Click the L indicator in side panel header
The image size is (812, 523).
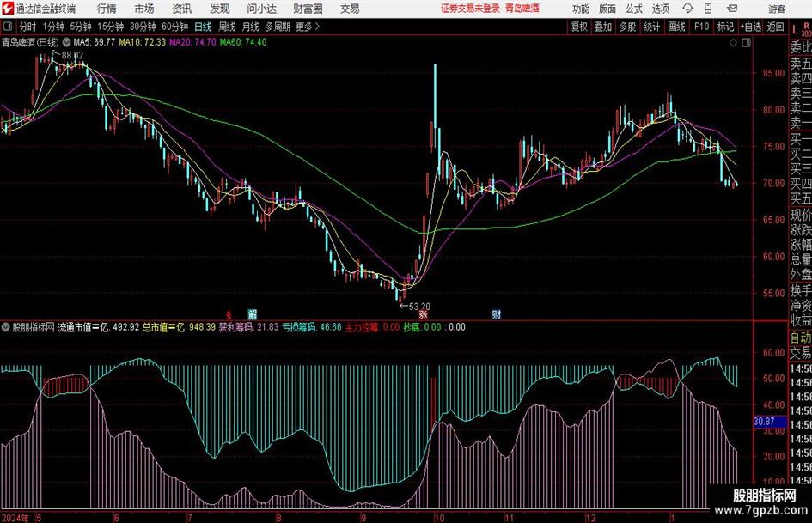[x=795, y=30]
